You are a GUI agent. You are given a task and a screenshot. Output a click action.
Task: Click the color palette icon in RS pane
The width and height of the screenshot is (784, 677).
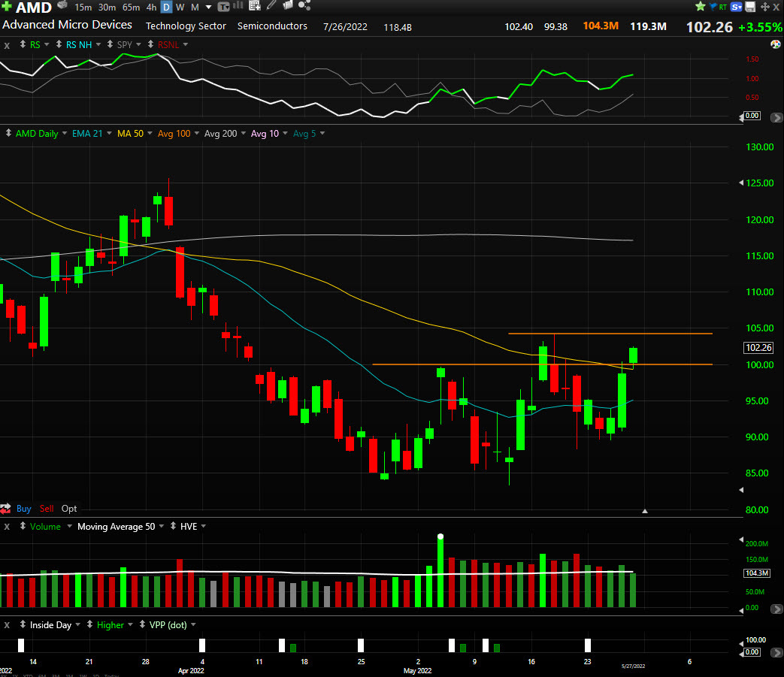[776, 44]
